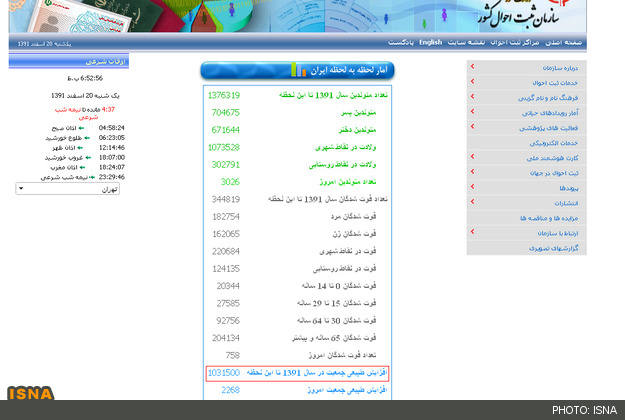Click the header date یکشنبه 20 اسفند 1391

tap(44, 44)
